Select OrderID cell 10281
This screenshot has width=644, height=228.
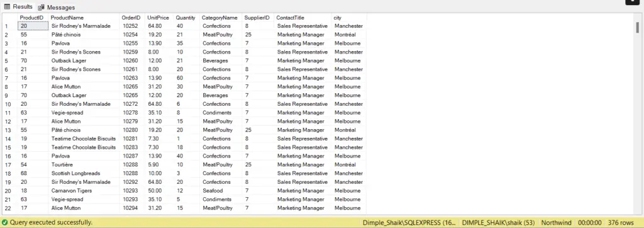(132, 139)
